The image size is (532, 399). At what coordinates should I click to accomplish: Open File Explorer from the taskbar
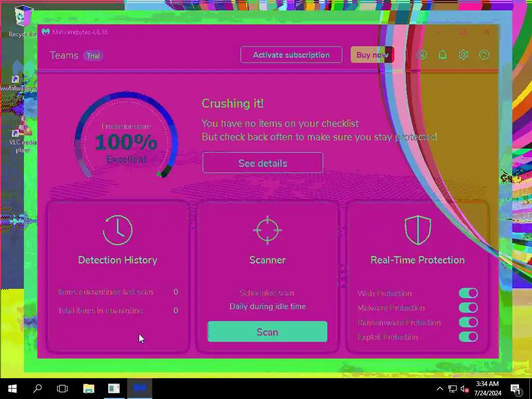click(88, 389)
